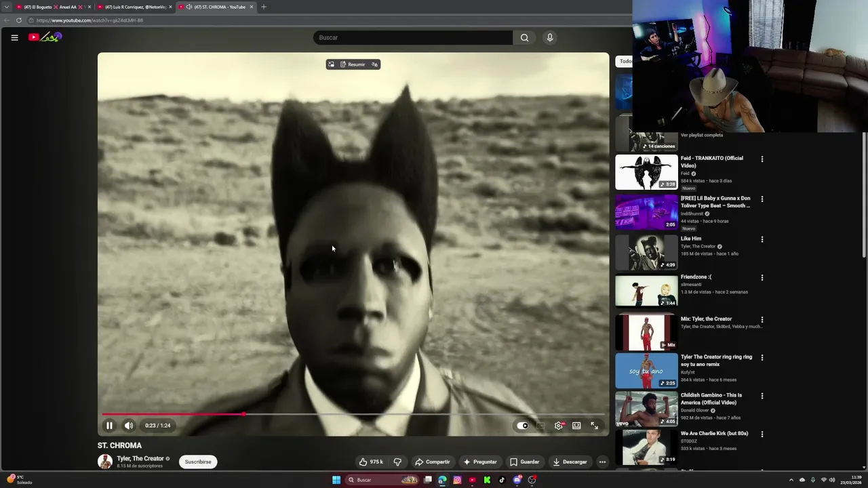Dislike the video with thumbs down
Image resolution: width=868 pixels, height=488 pixels.
pyautogui.click(x=397, y=462)
